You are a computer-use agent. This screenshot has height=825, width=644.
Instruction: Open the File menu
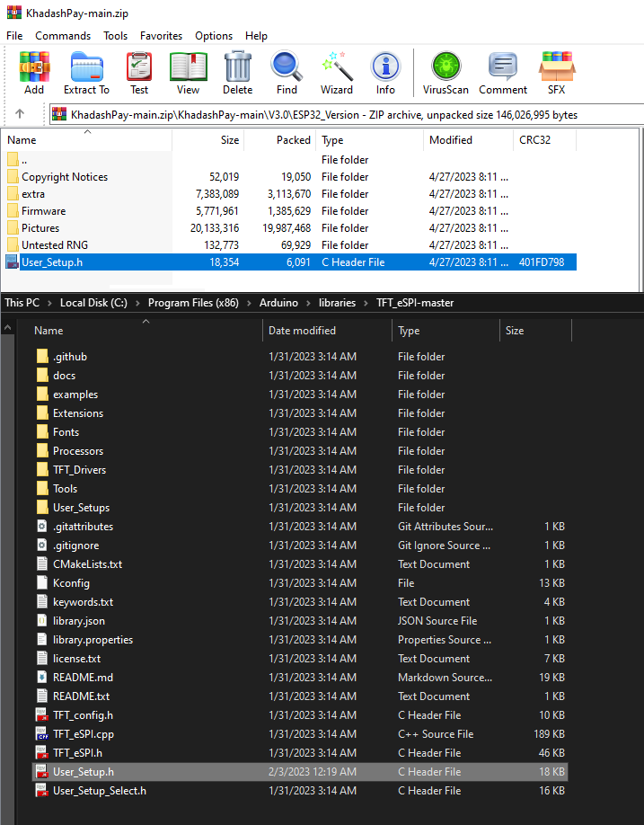tap(14, 36)
